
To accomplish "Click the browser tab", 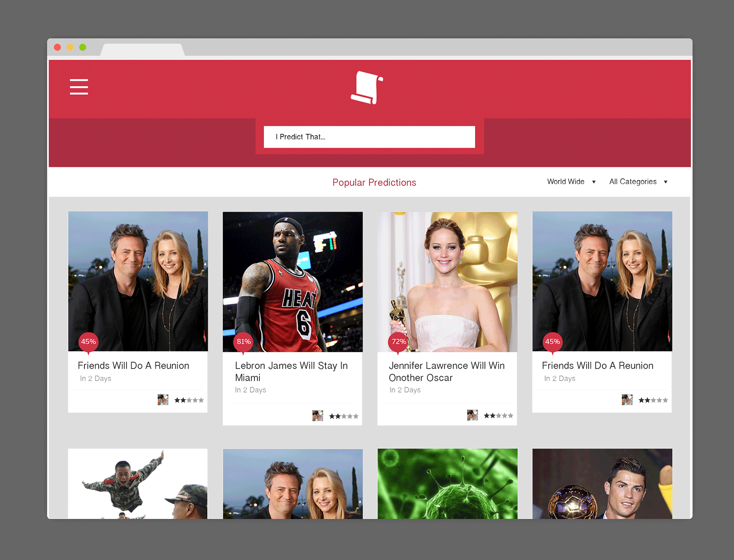I will [x=142, y=50].
